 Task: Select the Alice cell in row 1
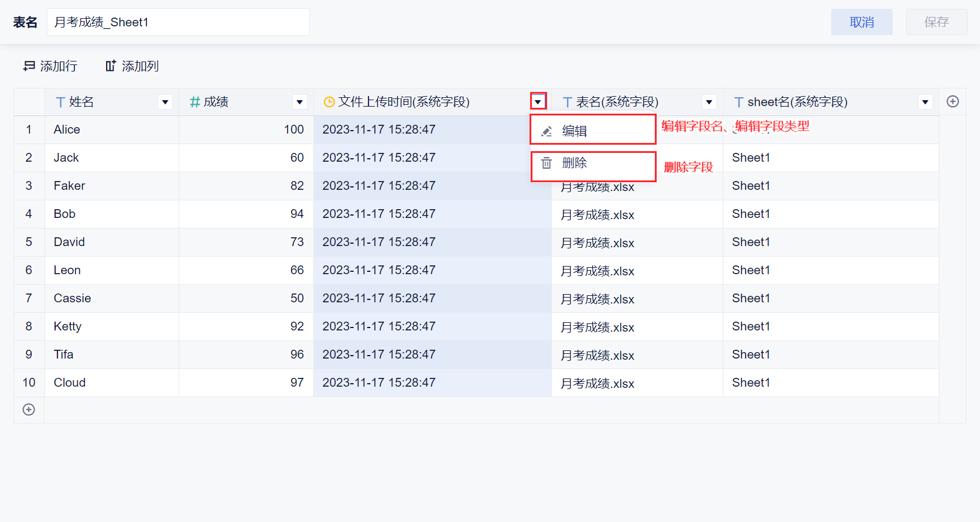pyautogui.click(x=111, y=129)
